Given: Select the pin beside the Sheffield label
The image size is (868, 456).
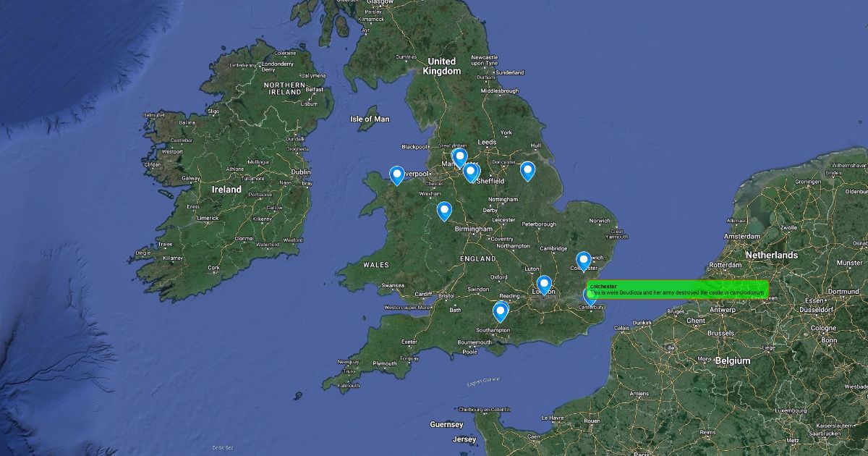Looking at the screenshot, I should pyautogui.click(x=471, y=172).
